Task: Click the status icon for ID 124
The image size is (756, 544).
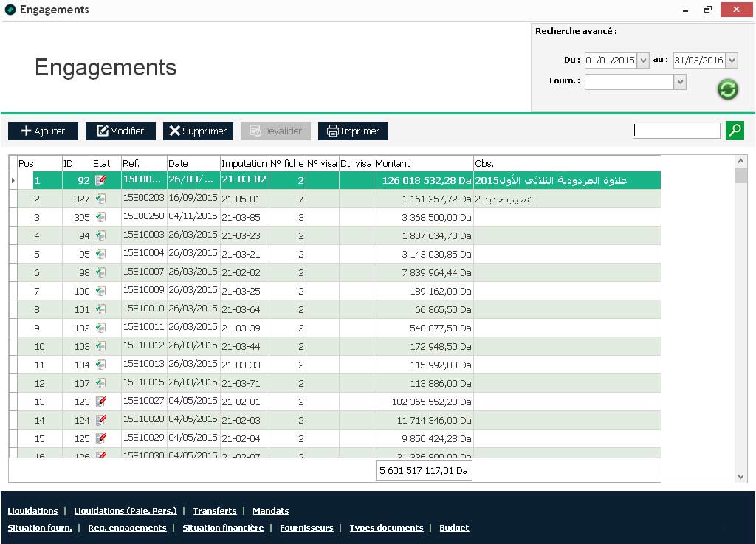Action: coord(101,420)
